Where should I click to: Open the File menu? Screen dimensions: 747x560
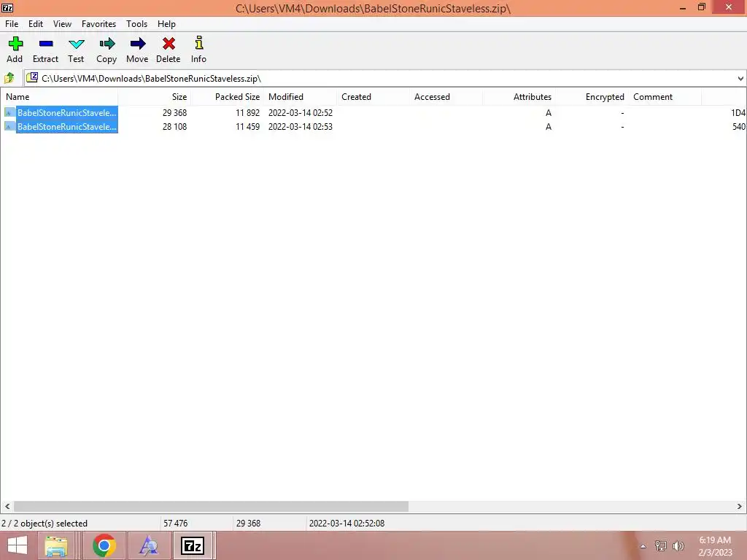[12, 24]
